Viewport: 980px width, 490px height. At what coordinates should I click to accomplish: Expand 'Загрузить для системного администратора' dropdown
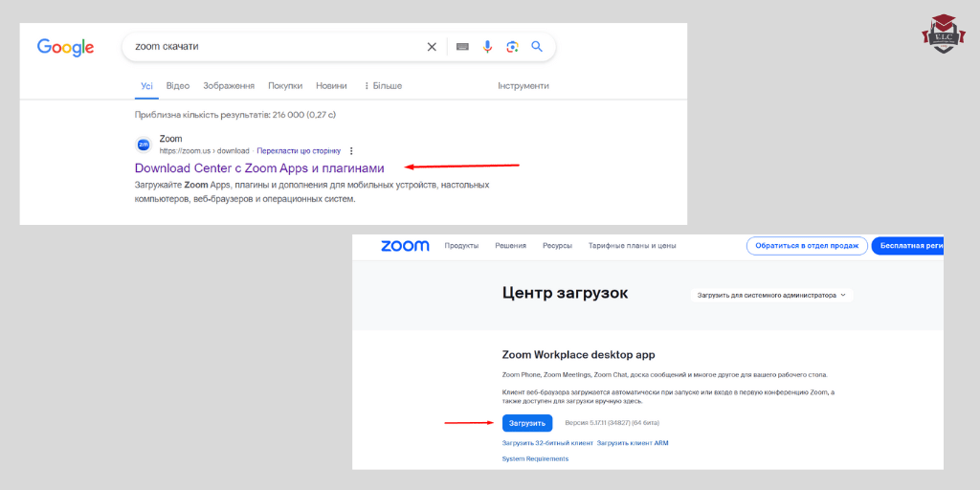coord(771,295)
